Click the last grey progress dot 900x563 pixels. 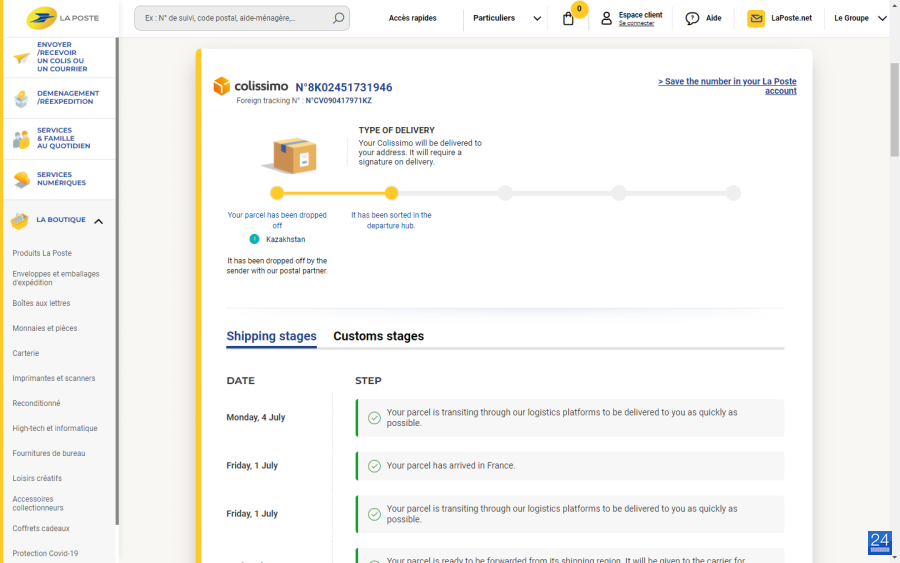[x=733, y=193]
